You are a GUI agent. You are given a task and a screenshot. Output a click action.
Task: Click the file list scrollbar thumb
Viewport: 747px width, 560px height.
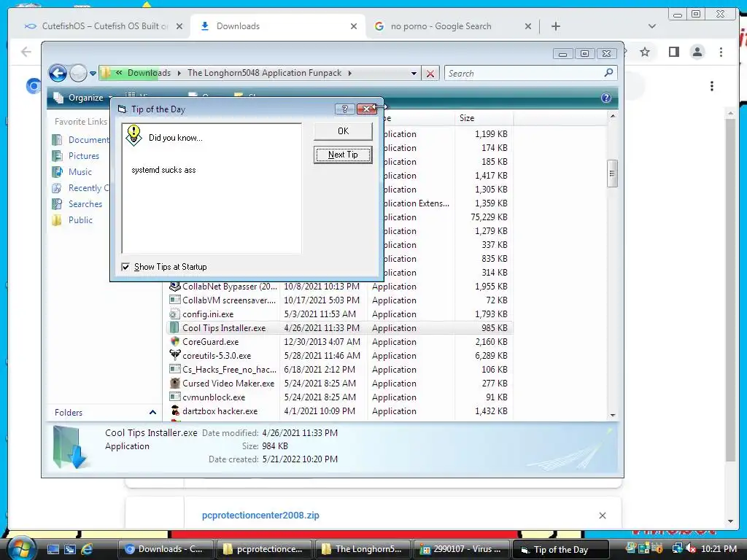[x=612, y=174]
